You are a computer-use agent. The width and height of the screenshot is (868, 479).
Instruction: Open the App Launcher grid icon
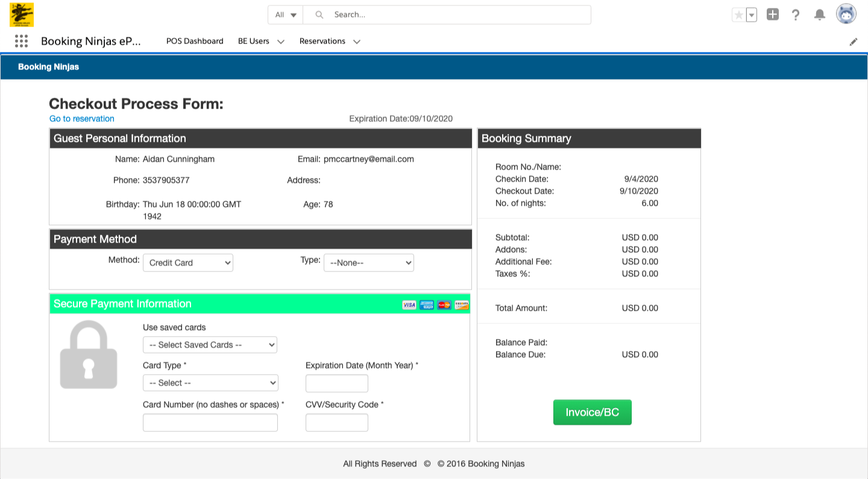[x=21, y=41]
